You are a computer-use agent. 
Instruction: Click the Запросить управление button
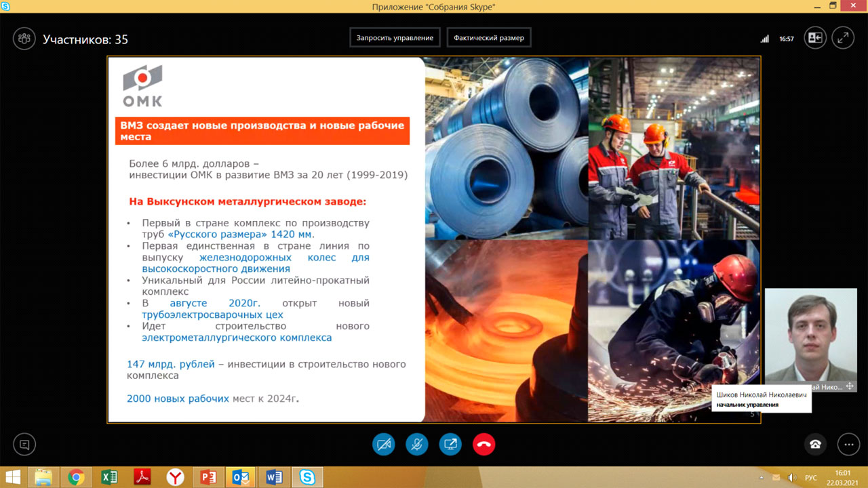(395, 38)
